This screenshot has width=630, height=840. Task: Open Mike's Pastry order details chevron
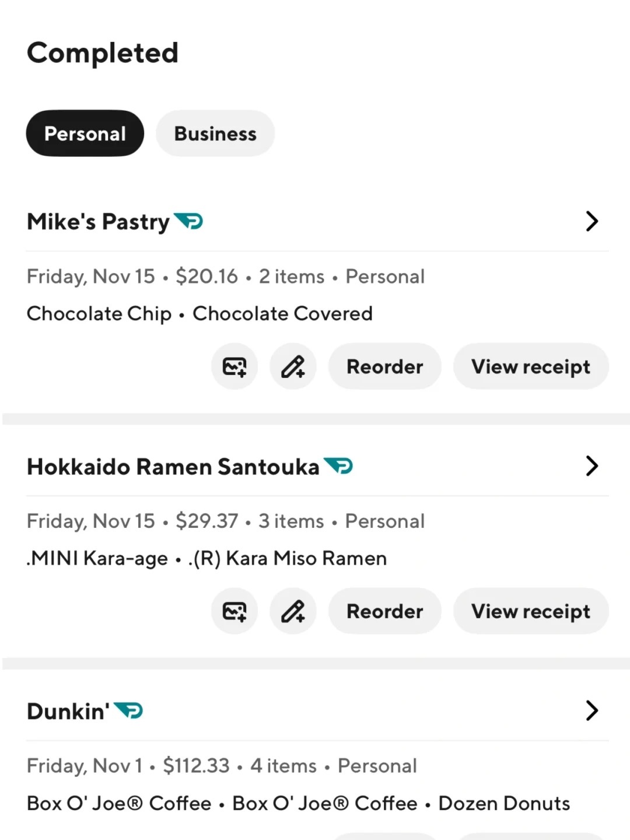(591, 221)
